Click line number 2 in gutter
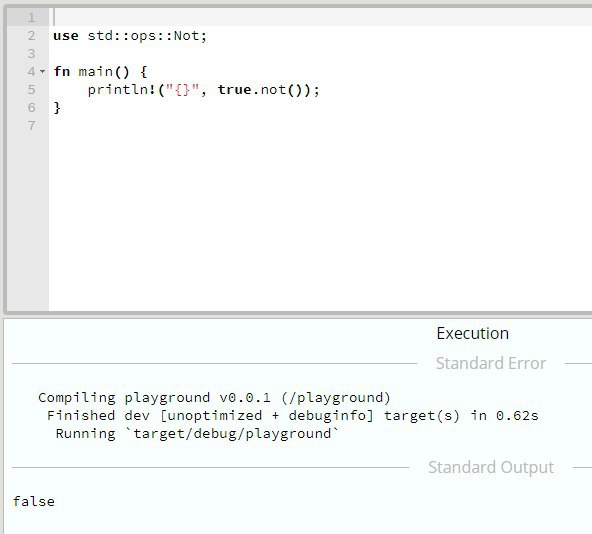This screenshot has height=534, width=592. tap(31, 35)
